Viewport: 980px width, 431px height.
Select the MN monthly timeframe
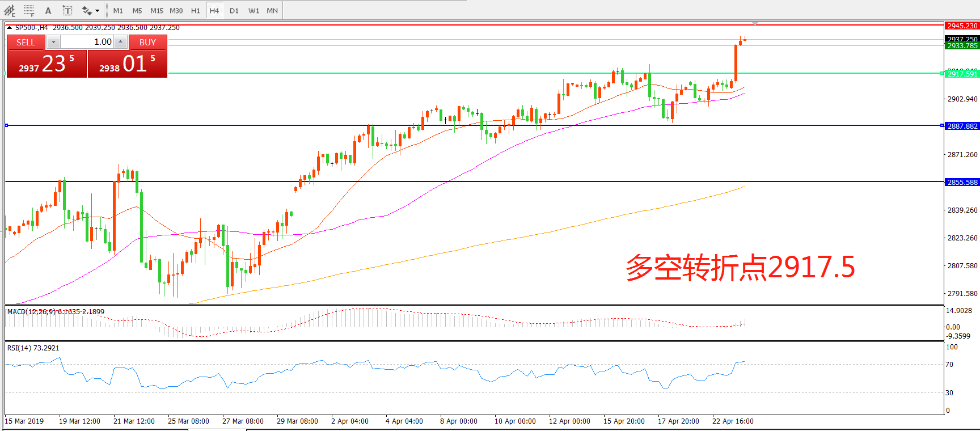(x=272, y=10)
